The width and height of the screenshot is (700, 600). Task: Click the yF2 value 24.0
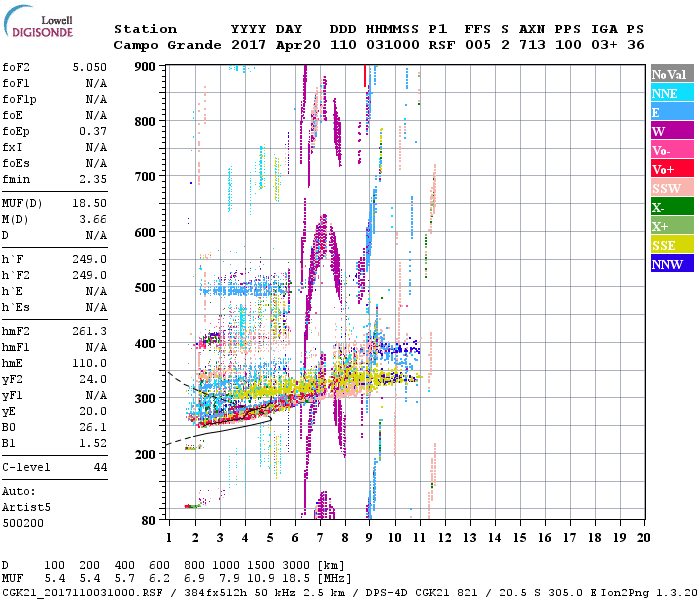tap(93, 379)
